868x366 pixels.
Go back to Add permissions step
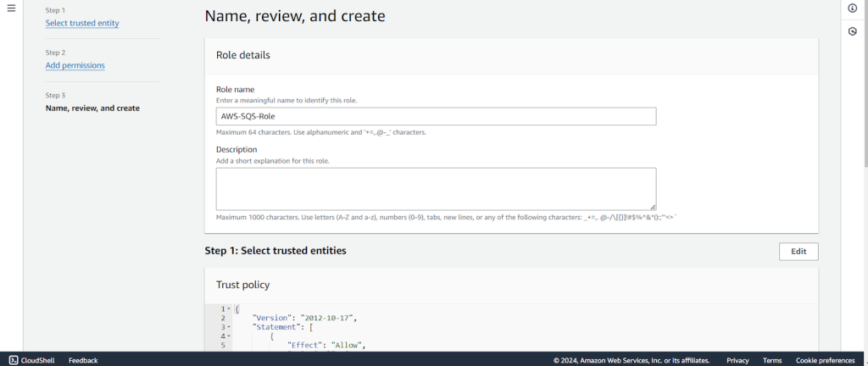point(75,65)
